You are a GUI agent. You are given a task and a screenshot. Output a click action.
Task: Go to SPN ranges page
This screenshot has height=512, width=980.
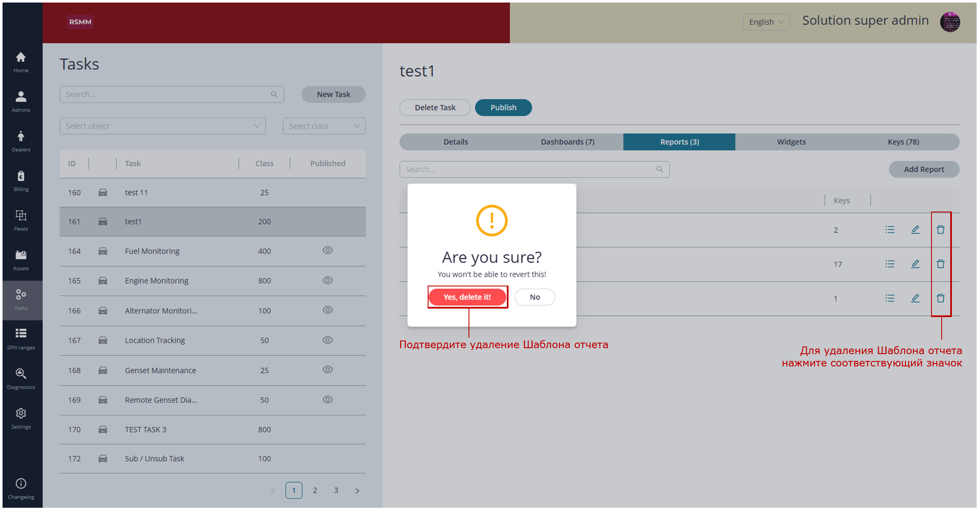click(21, 339)
